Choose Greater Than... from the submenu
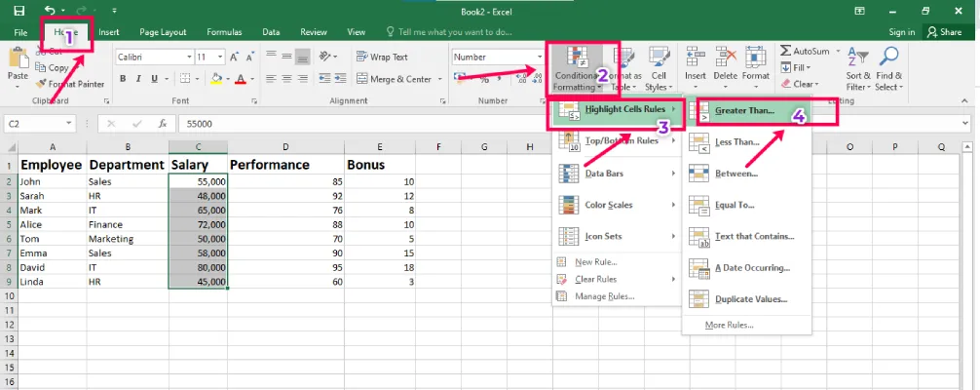The height and width of the screenshot is (390, 980). click(x=747, y=110)
